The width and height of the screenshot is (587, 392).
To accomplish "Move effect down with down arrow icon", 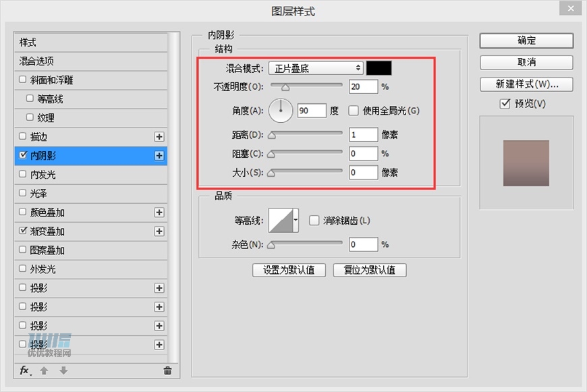I will point(63,370).
